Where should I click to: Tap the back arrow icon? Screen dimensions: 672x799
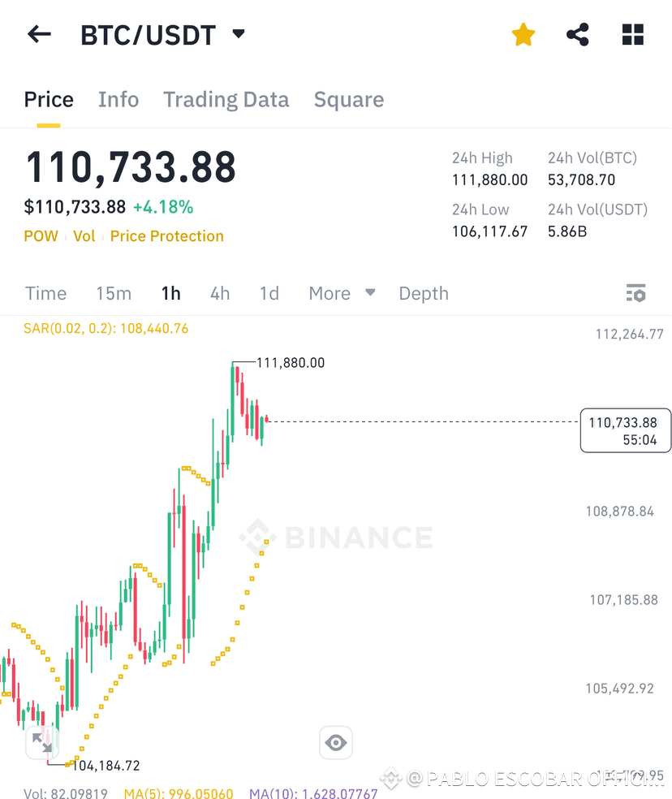[x=39, y=35]
